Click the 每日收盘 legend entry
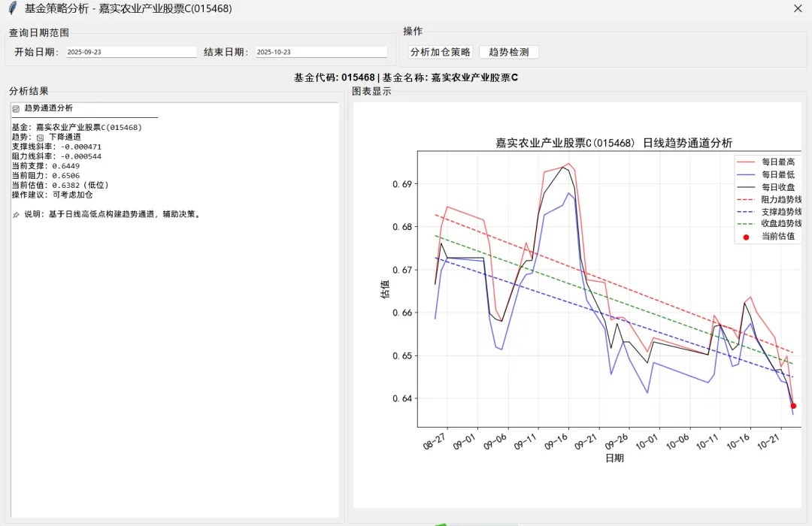 click(765, 187)
